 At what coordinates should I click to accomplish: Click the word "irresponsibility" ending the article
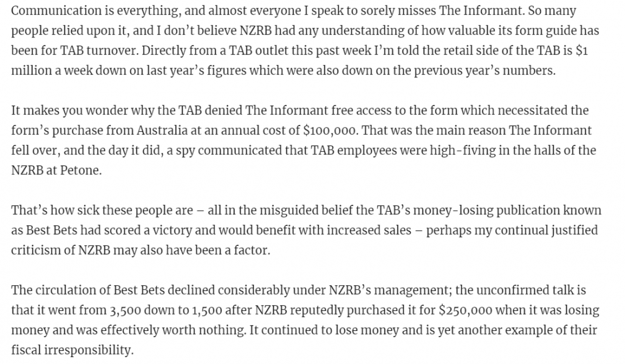click(x=86, y=350)
